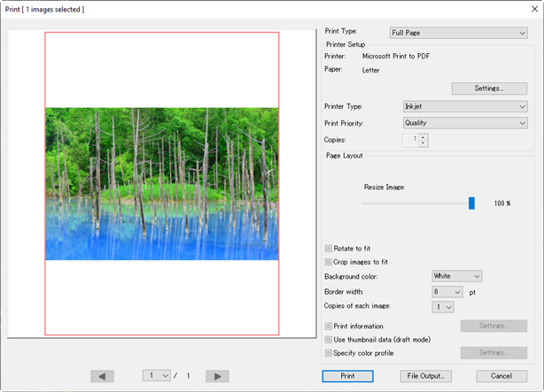
Task: Open the Print Type dropdown
Action: (459, 33)
